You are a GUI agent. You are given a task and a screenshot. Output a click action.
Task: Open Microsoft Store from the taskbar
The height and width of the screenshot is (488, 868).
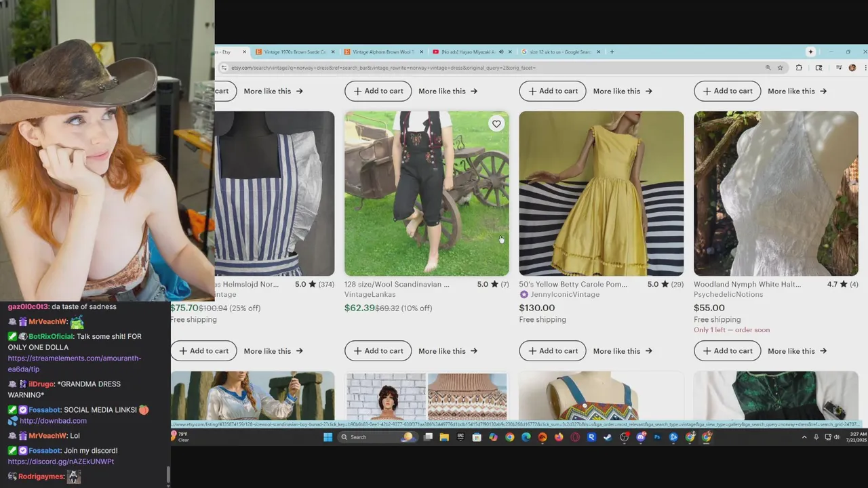click(477, 437)
